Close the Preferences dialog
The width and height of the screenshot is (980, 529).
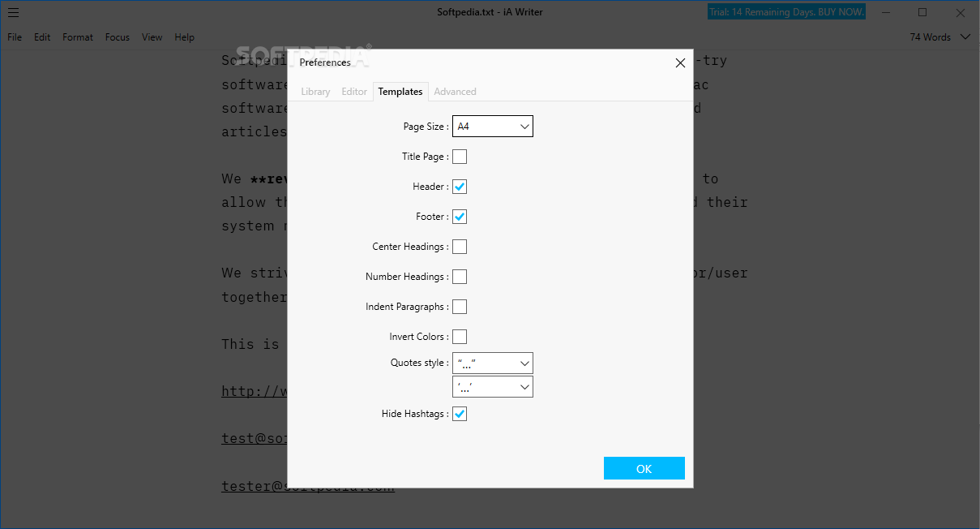tap(680, 63)
